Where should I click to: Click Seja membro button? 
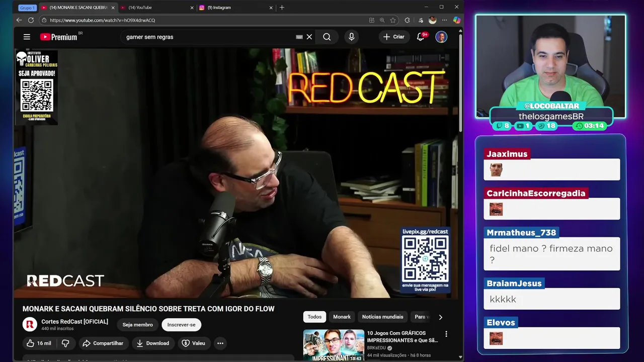pos(137,325)
